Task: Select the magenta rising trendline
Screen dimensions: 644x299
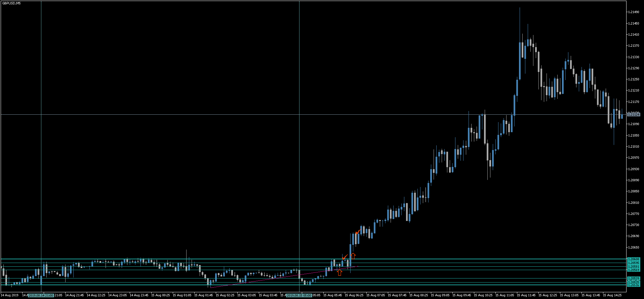Action: pyautogui.click(x=284, y=276)
